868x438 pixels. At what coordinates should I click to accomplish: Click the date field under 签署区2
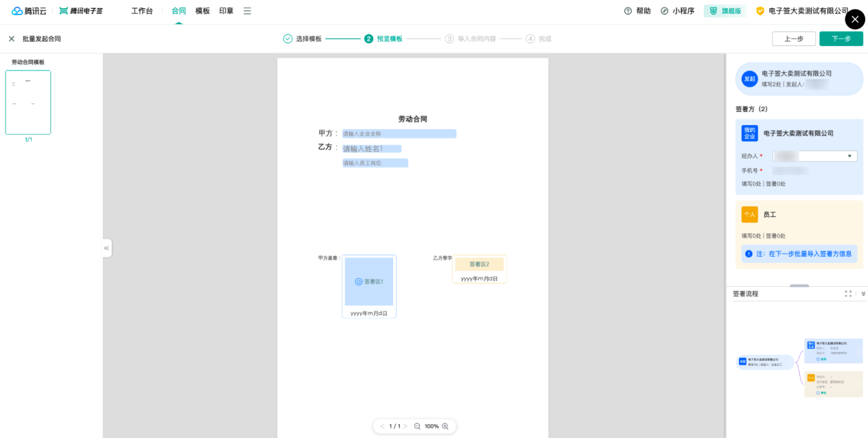point(479,278)
